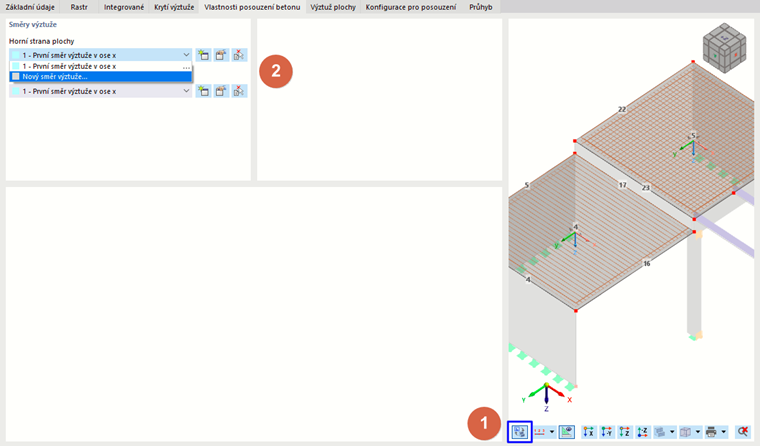Create new reinforcement direction for top surface
This screenshot has height=446, width=760.
coord(204,55)
